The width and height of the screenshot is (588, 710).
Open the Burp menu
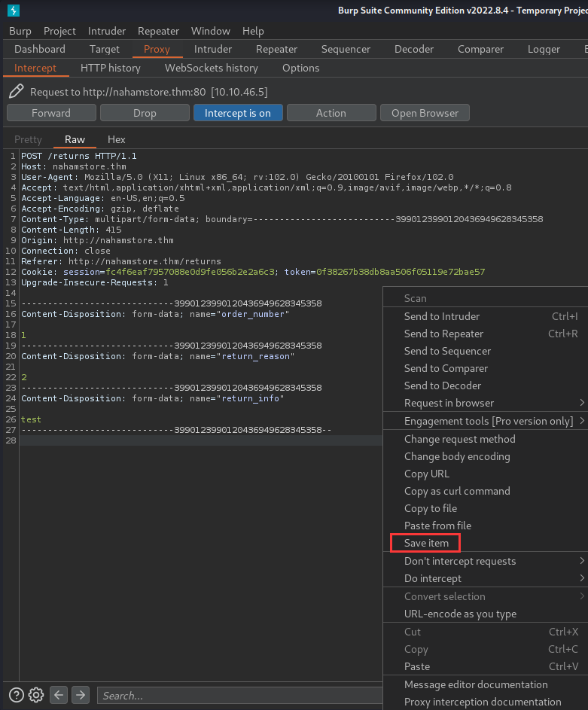pyautogui.click(x=20, y=31)
